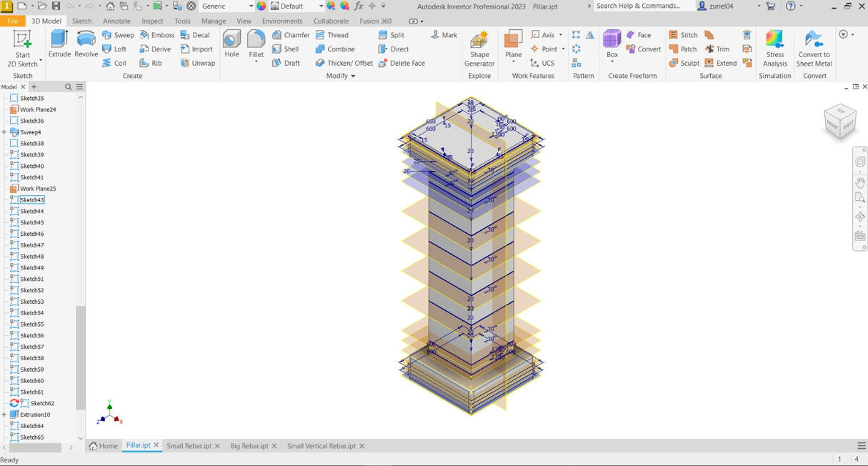Image resolution: width=868 pixels, height=466 pixels.
Task: Switch to the Sketch ribbon tab
Action: (x=81, y=21)
